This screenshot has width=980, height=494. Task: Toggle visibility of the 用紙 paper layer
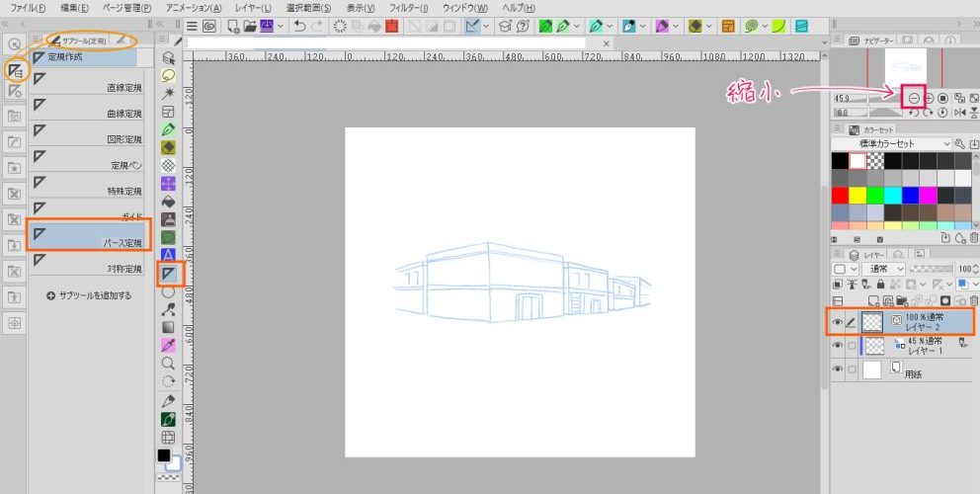coord(838,370)
